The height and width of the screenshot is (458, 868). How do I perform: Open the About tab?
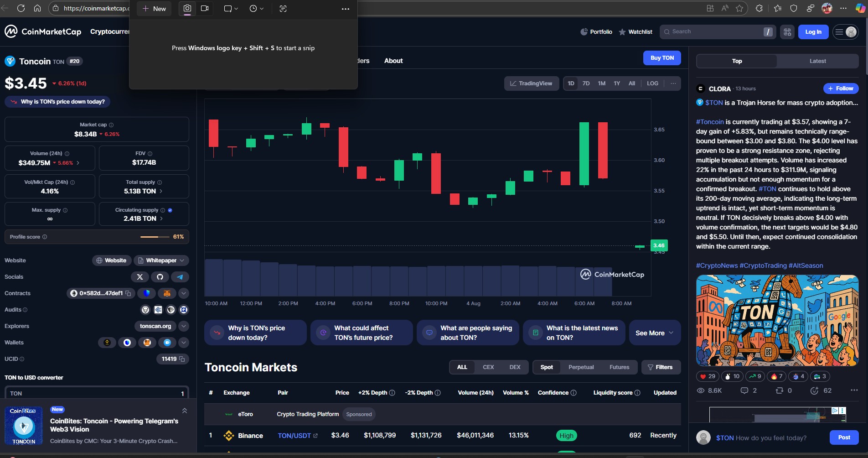click(393, 61)
